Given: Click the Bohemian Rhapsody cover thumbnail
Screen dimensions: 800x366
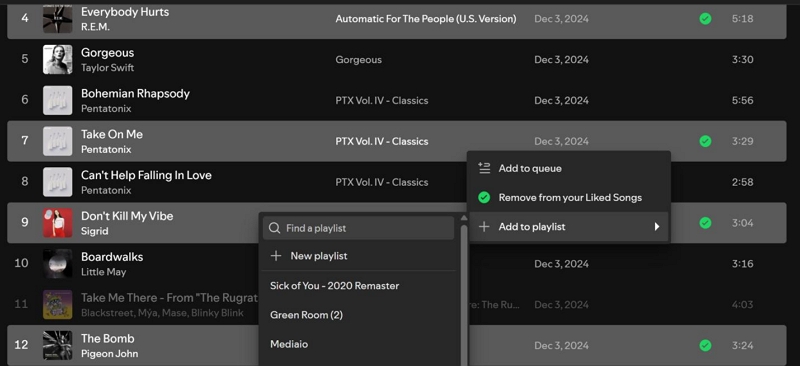Looking at the screenshot, I should click(58, 101).
